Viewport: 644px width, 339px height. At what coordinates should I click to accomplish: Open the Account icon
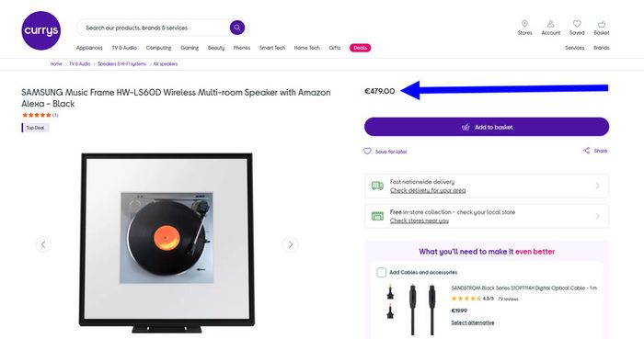550,24
